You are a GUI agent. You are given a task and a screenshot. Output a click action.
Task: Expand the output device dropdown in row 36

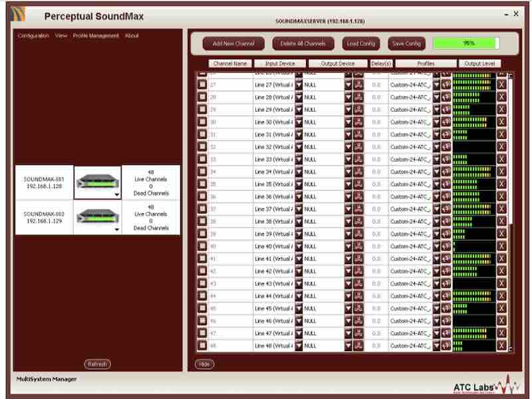click(348, 197)
